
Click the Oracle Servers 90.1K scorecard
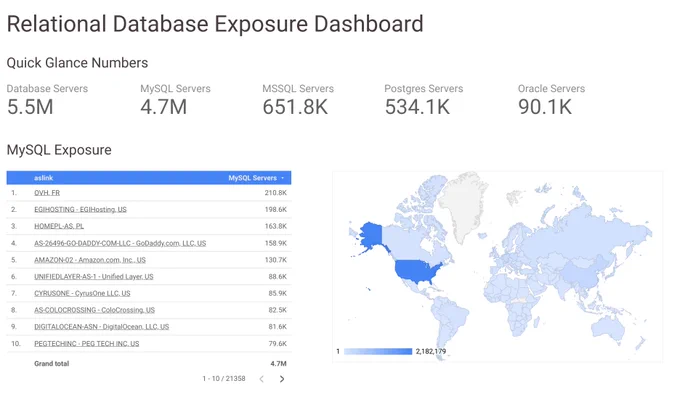pos(551,101)
